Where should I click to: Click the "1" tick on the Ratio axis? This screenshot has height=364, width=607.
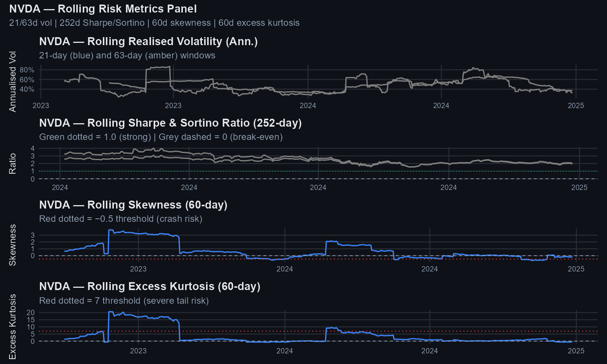[33, 171]
